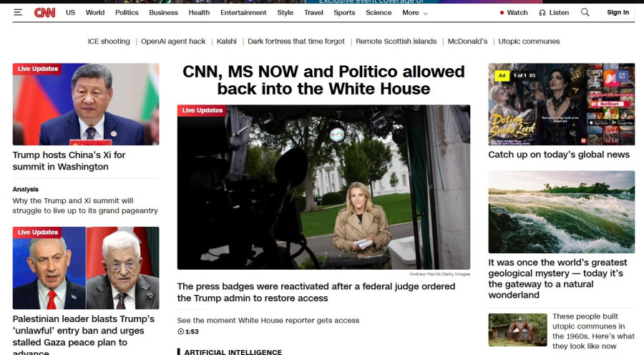Image resolution: width=644 pixels, height=355 pixels.
Task: Open the Style section
Action: 285,13
